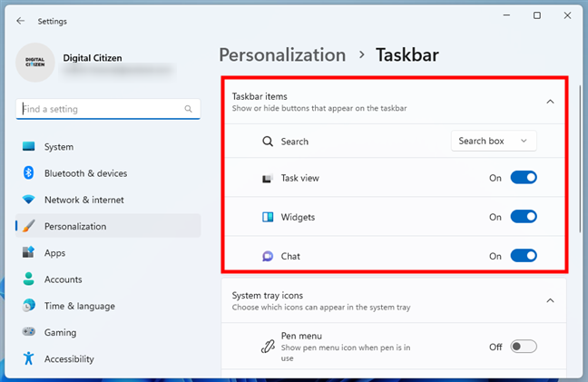588x382 pixels.
Task: Select the Pen menu icon
Action: coord(268,347)
